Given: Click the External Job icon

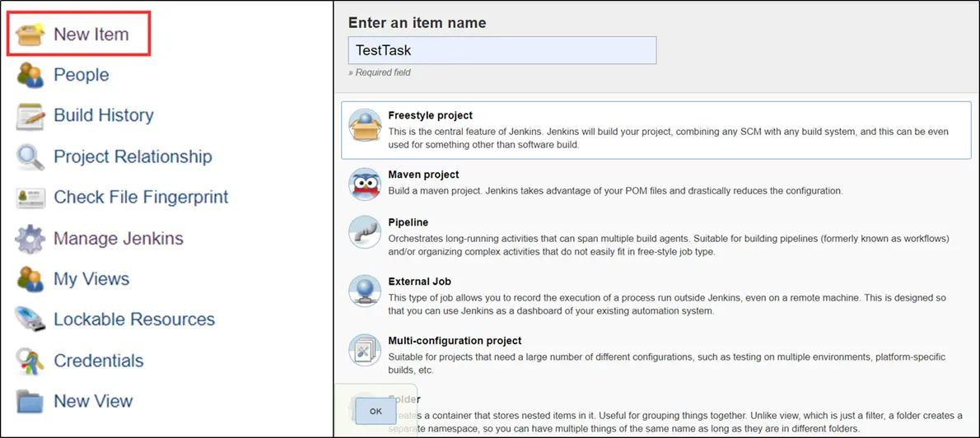Looking at the screenshot, I should tap(364, 291).
